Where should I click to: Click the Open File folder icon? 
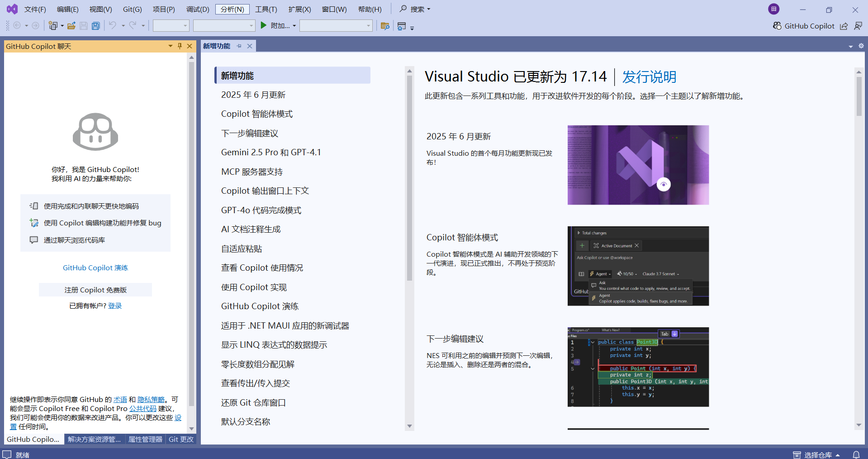[x=71, y=26]
